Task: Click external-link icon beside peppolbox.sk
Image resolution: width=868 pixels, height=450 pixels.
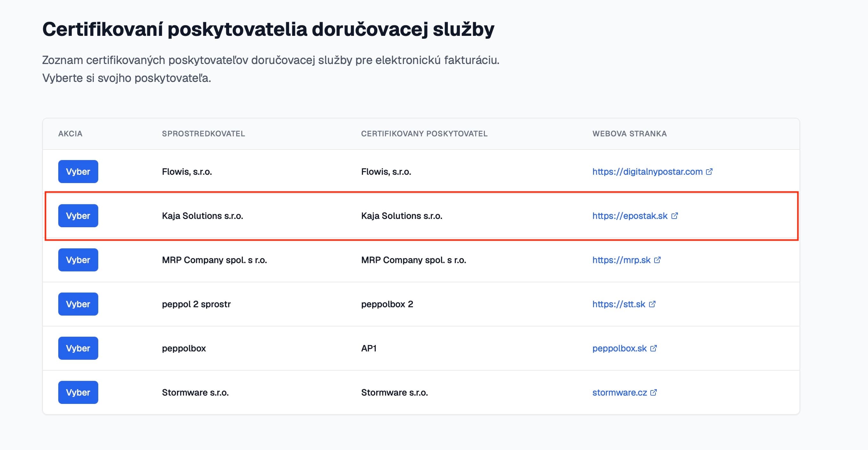Action: (653, 348)
